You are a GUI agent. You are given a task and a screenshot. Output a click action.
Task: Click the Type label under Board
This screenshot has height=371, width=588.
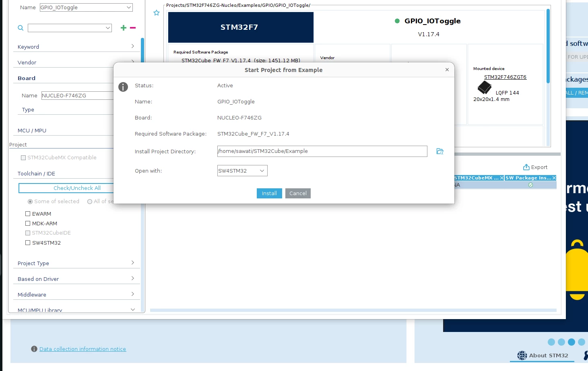[x=28, y=109]
